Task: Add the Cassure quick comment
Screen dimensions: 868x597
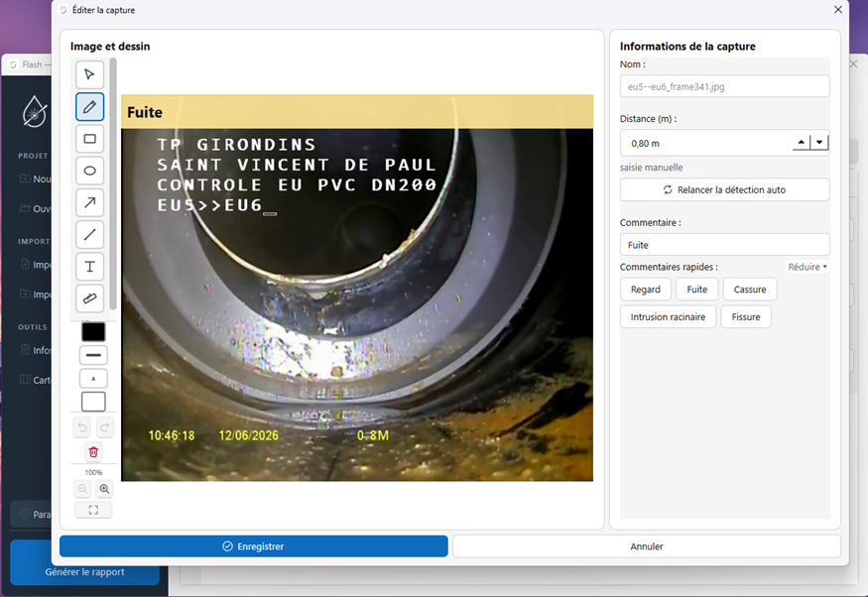Action: (x=750, y=290)
